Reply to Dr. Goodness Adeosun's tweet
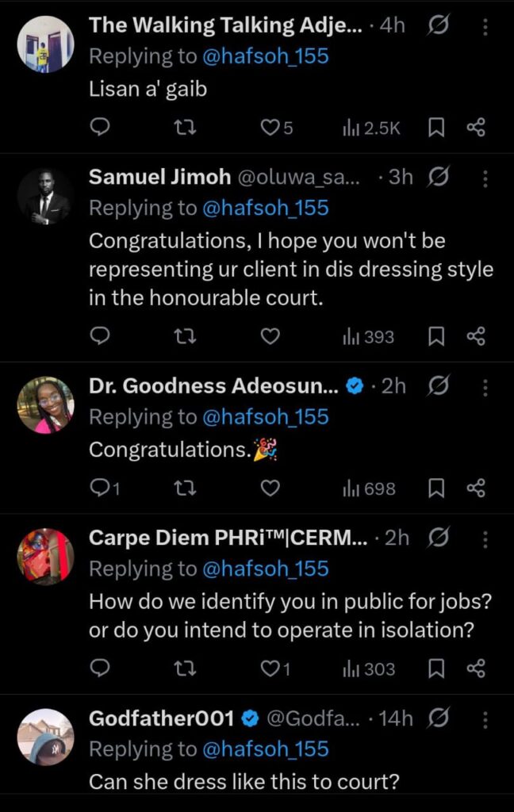This screenshot has width=514, height=812. (x=103, y=489)
